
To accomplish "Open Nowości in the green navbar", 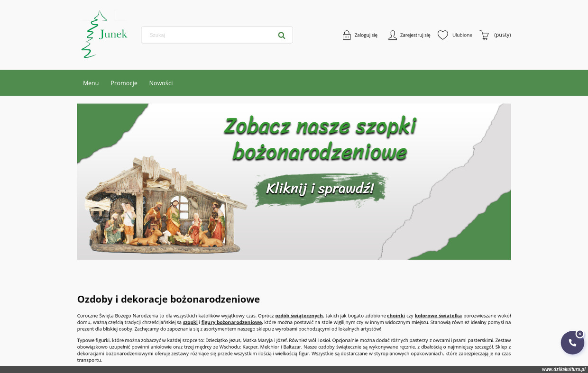I will coord(161,83).
